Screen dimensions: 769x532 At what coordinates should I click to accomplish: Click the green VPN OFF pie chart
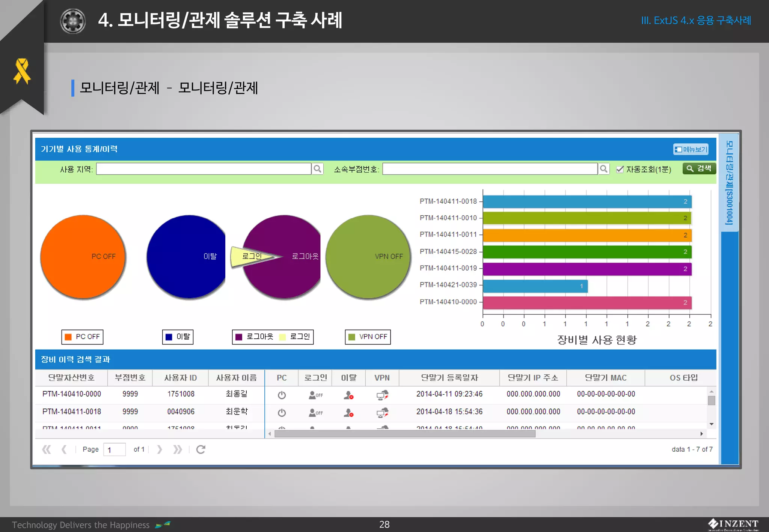368,257
